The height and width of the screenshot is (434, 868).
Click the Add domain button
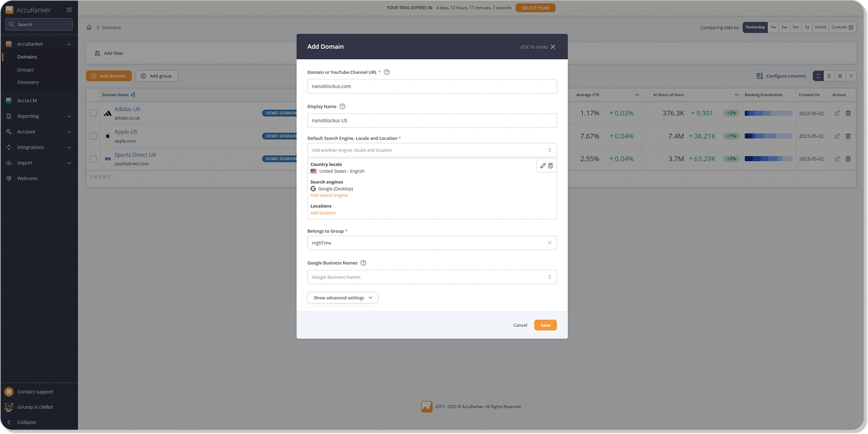point(109,76)
